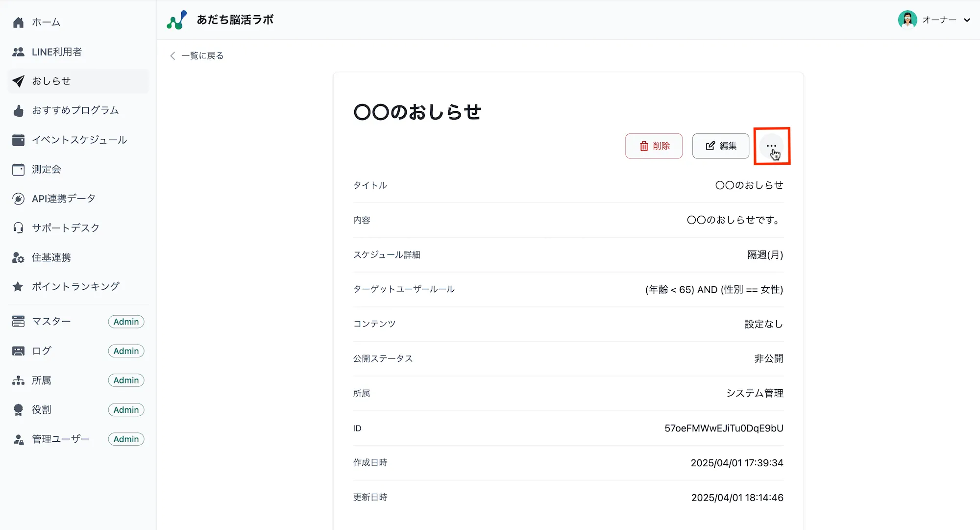Open the サポートデスク headset icon
Viewport: 980px width, 530px height.
(x=18, y=228)
